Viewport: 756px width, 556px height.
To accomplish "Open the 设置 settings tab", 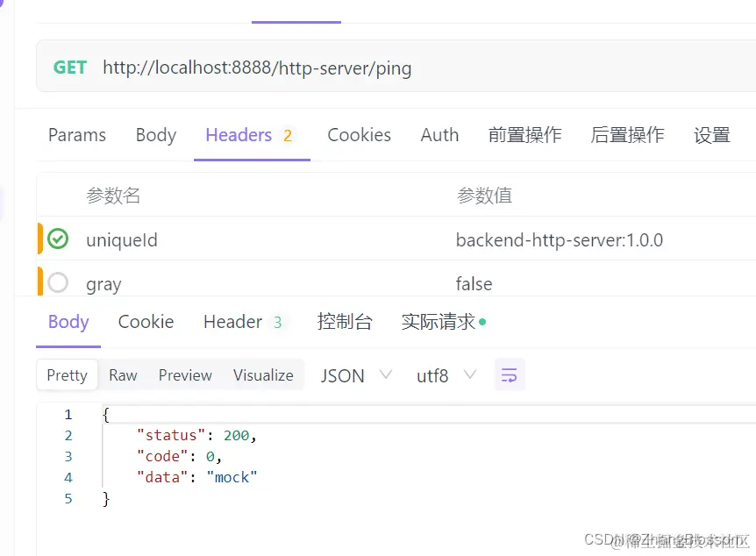I will coord(711,135).
